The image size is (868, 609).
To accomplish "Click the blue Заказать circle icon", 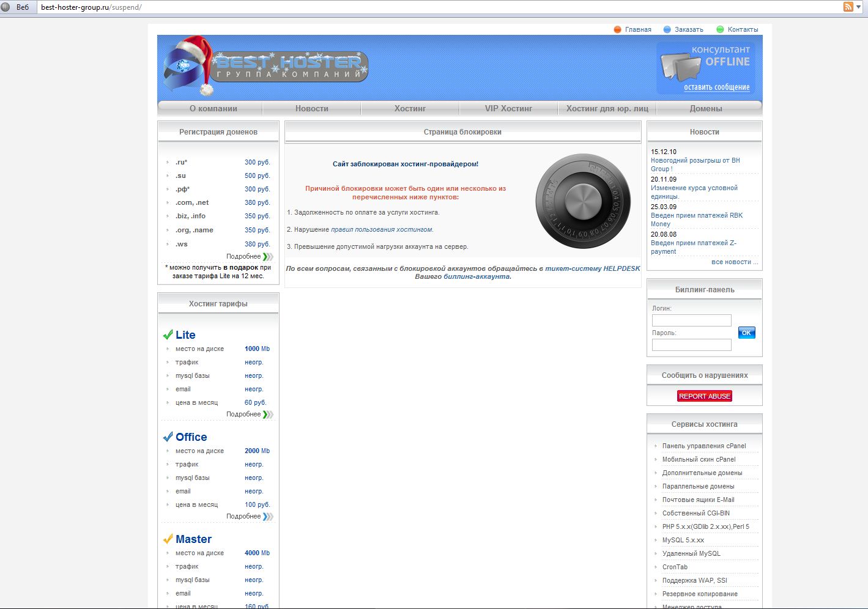I will tap(667, 29).
